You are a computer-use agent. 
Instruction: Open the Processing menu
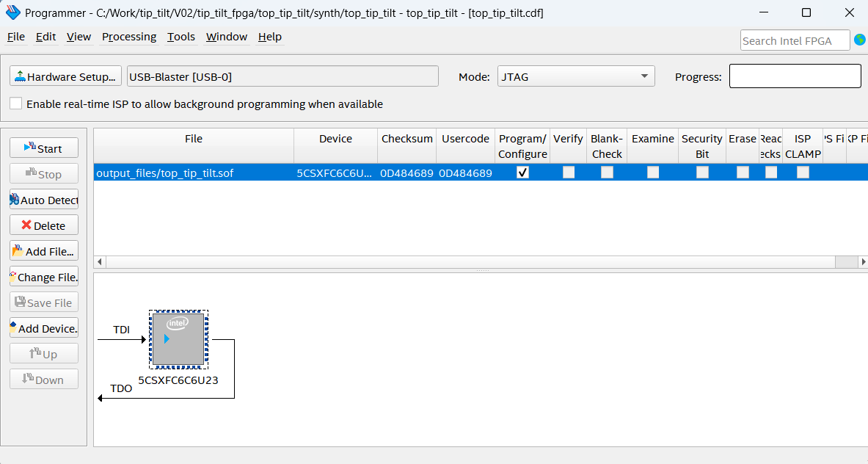pos(129,37)
